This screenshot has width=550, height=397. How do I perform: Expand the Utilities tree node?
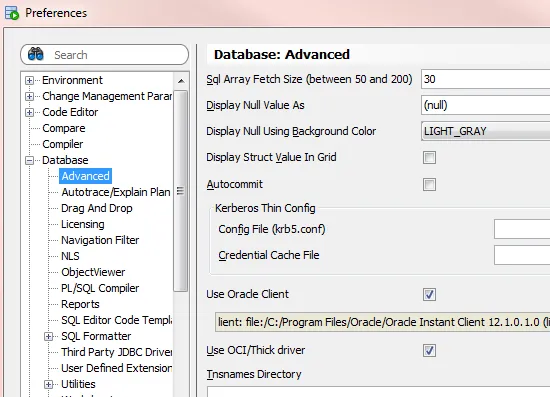(x=49, y=385)
